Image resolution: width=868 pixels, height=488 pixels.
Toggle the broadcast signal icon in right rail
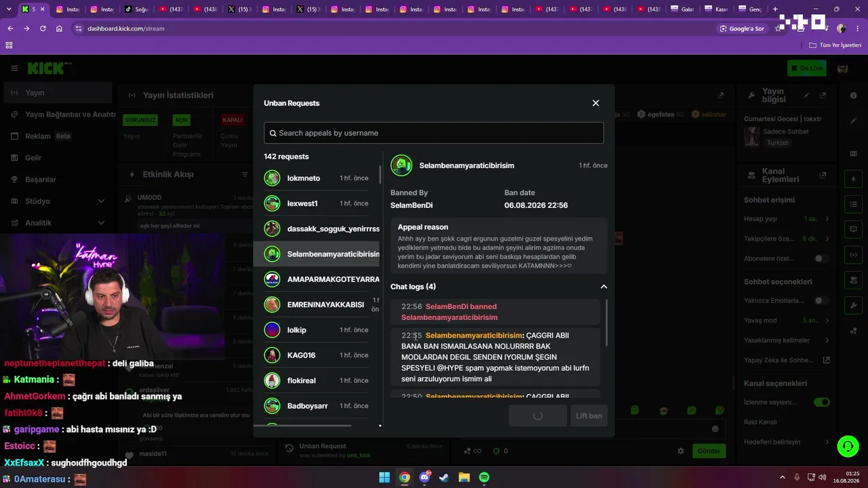click(x=853, y=255)
